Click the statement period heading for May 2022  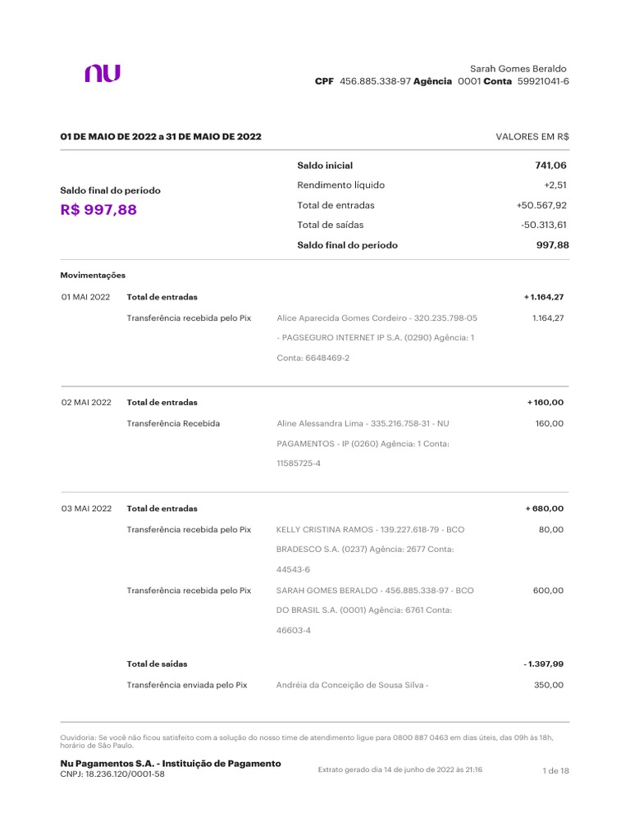161,136
